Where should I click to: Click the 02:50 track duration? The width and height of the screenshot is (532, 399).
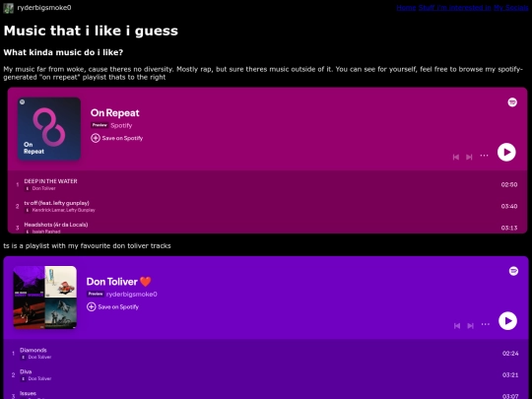[x=509, y=184]
